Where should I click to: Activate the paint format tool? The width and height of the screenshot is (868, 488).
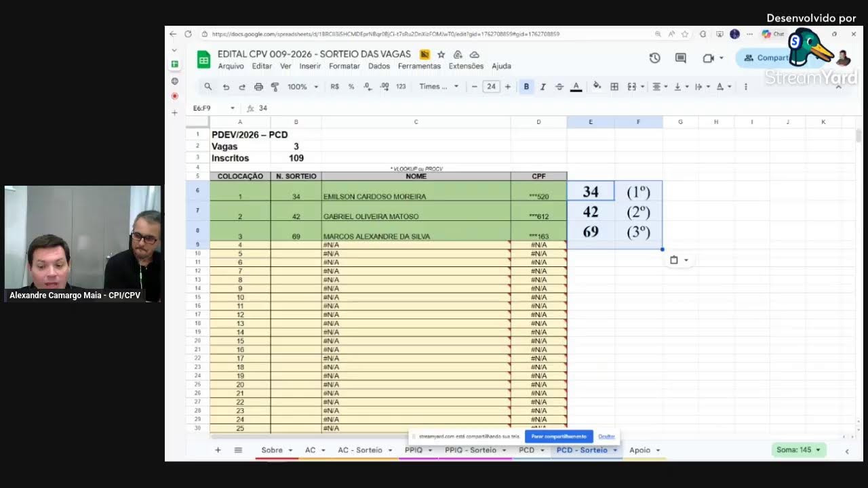tap(275, 87)
